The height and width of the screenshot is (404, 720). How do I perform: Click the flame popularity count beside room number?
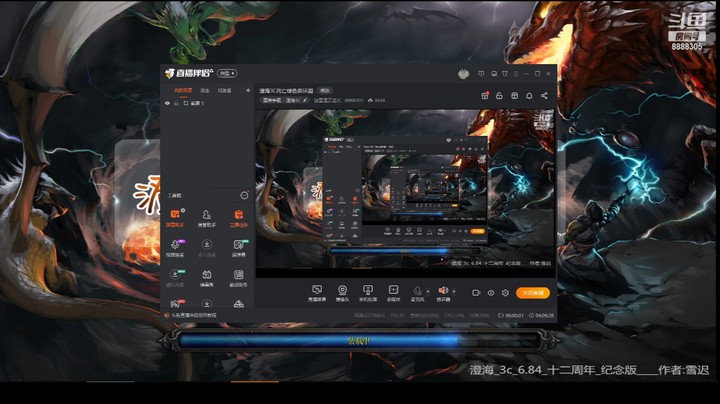377,100
